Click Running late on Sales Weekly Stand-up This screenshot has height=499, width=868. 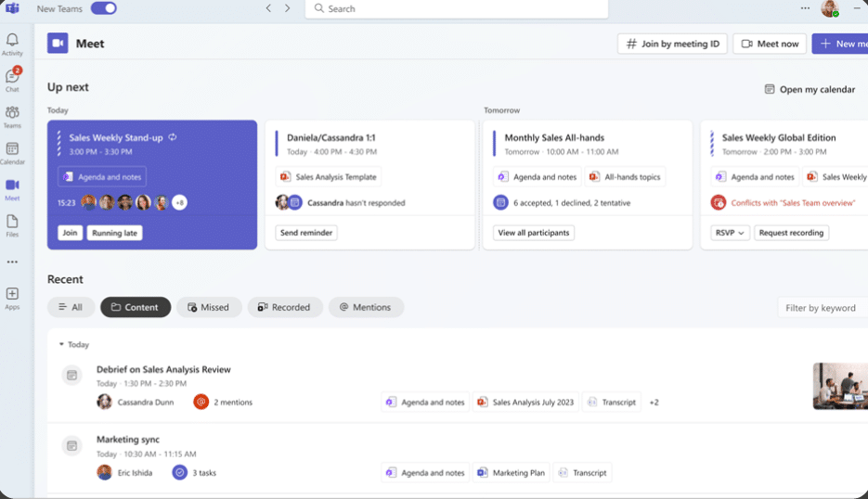point(114,233)
